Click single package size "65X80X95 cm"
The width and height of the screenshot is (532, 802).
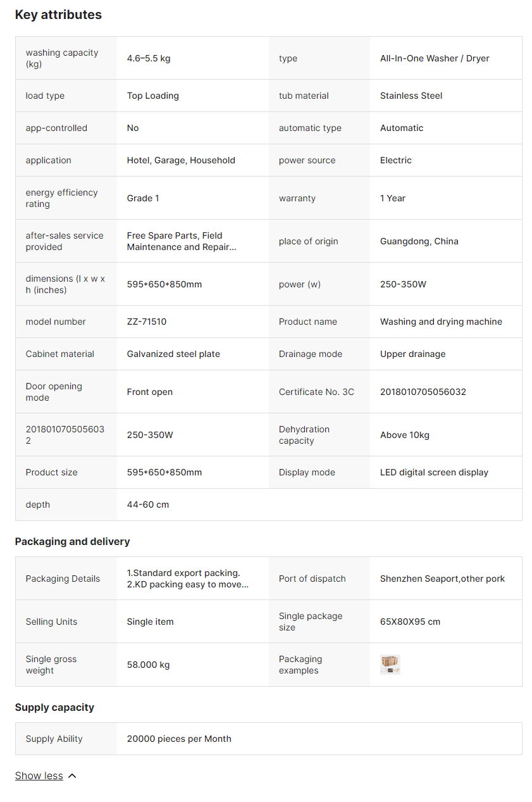[x=410, y=622]
